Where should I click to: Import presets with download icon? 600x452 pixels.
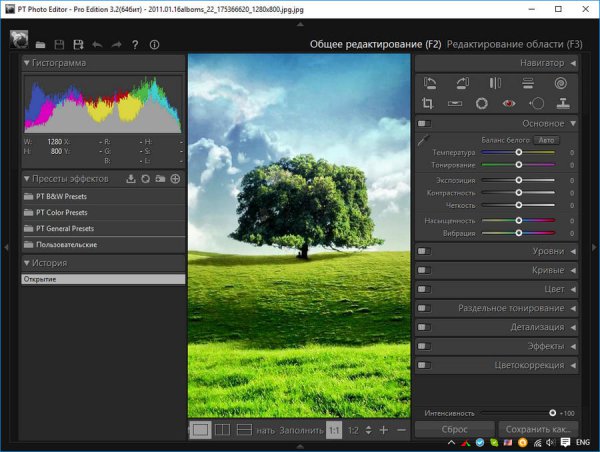point(131,179)
